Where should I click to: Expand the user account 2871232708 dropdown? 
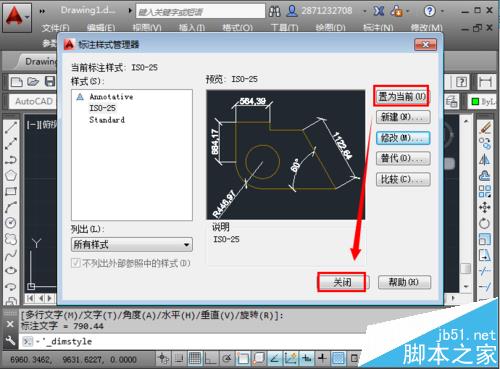coord(364,12)
